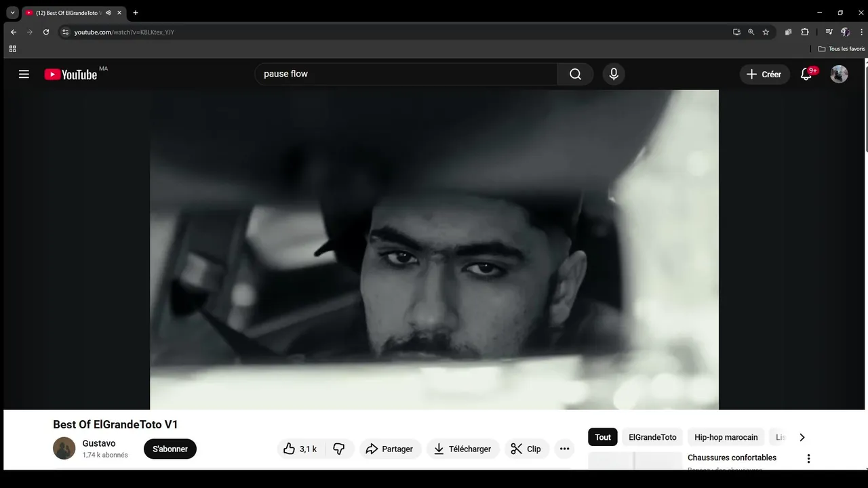
Task: Click the Créer button
Action: click(764, 74)
